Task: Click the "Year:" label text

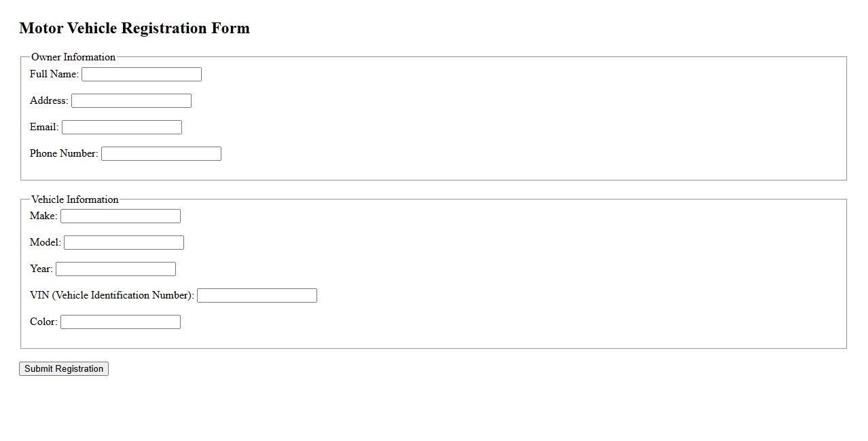Action: [x=41, y=269]
